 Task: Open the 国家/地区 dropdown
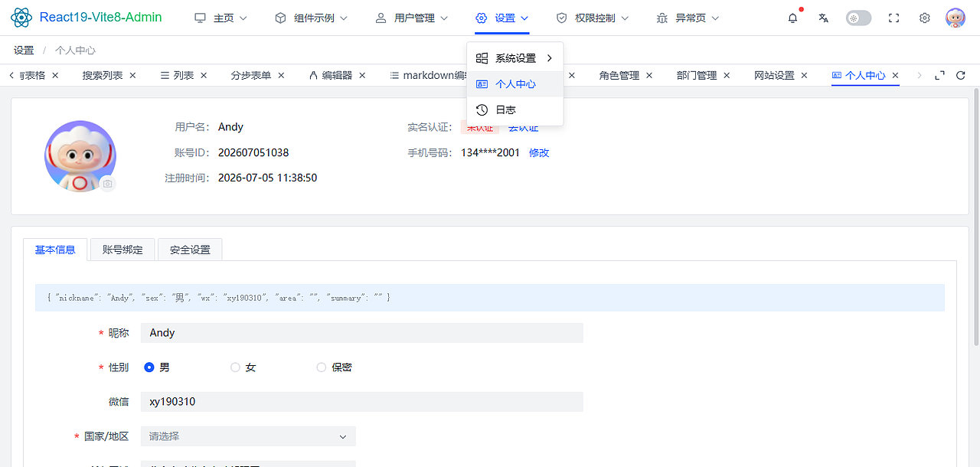[249, 436]
